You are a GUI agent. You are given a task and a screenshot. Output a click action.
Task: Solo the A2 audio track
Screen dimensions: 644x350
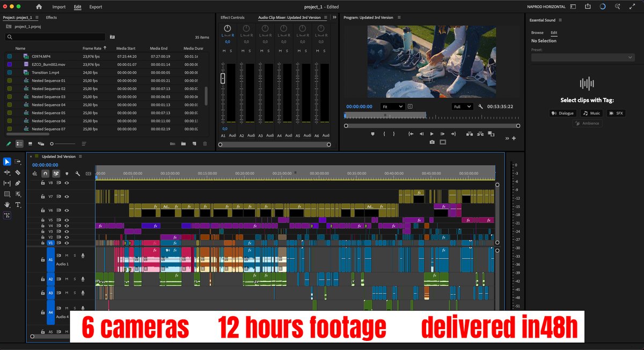tap(75, 279)
